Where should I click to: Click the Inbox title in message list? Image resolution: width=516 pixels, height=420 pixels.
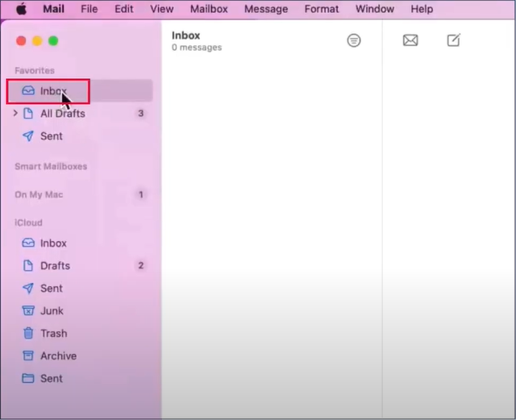pos(186,35)
